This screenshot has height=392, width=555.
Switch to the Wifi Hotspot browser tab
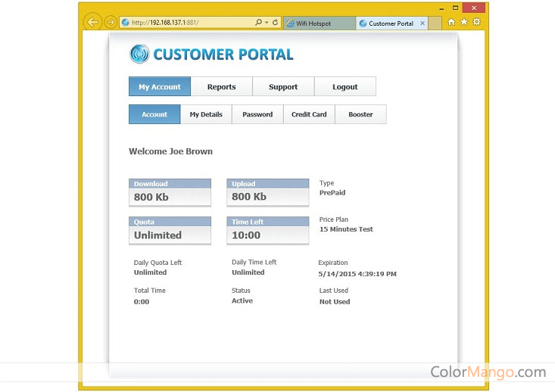[x=318, y=23]
